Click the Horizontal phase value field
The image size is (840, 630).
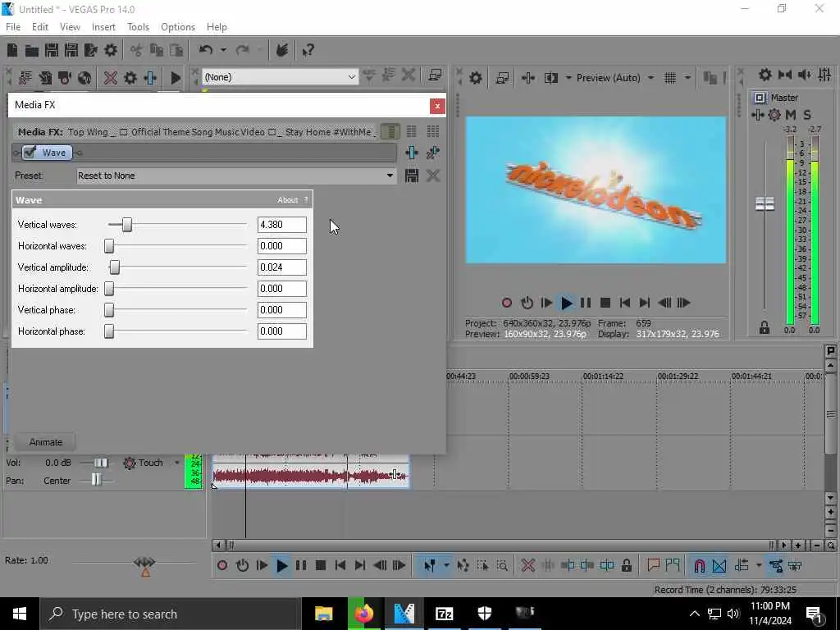coord(282,331)
